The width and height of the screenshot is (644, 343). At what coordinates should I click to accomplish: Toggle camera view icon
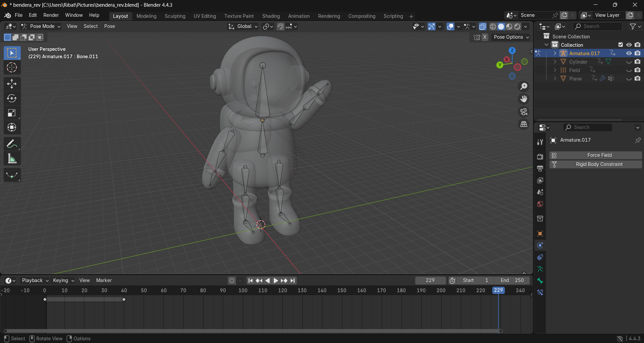pos(524,111)
